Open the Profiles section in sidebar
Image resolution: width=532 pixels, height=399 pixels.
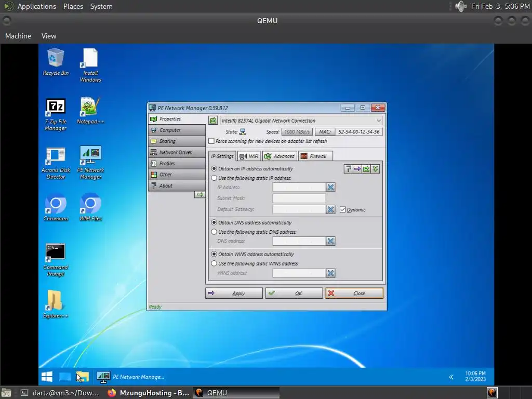[177, 163]
